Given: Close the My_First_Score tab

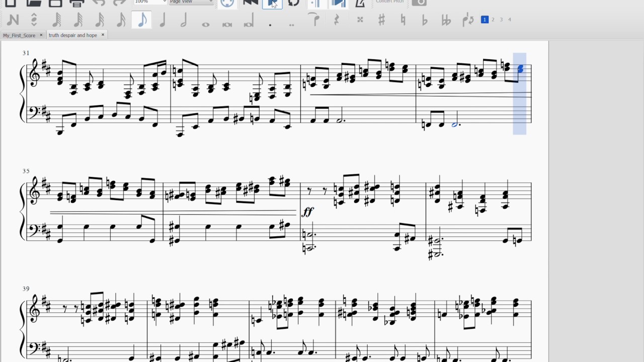Looking at the screenshot, I should [x=41, y=35].
